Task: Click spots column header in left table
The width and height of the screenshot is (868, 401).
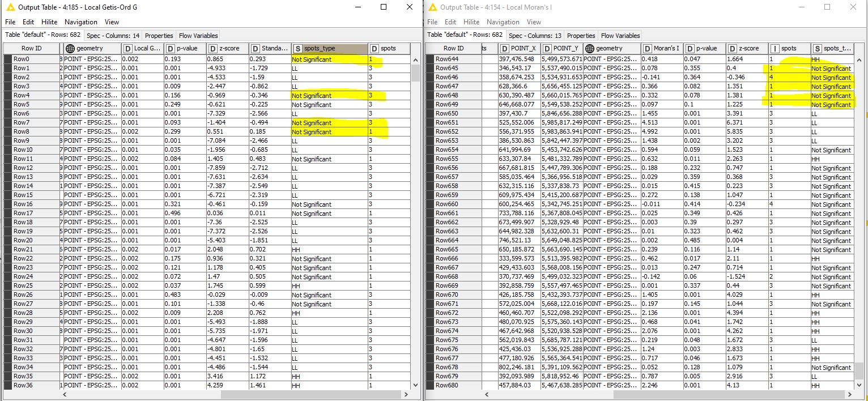Action: click(389, 49)
